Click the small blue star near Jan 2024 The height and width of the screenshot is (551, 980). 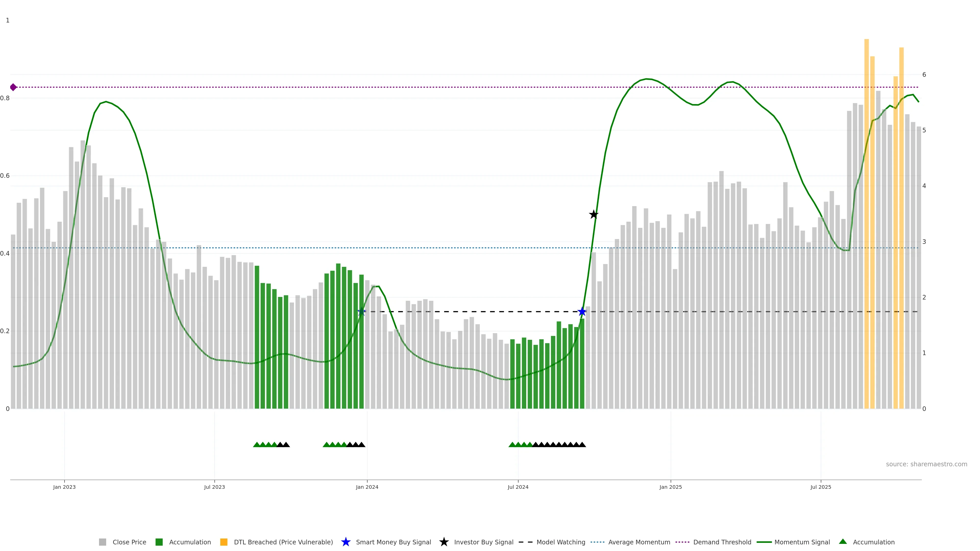point(361,312)
